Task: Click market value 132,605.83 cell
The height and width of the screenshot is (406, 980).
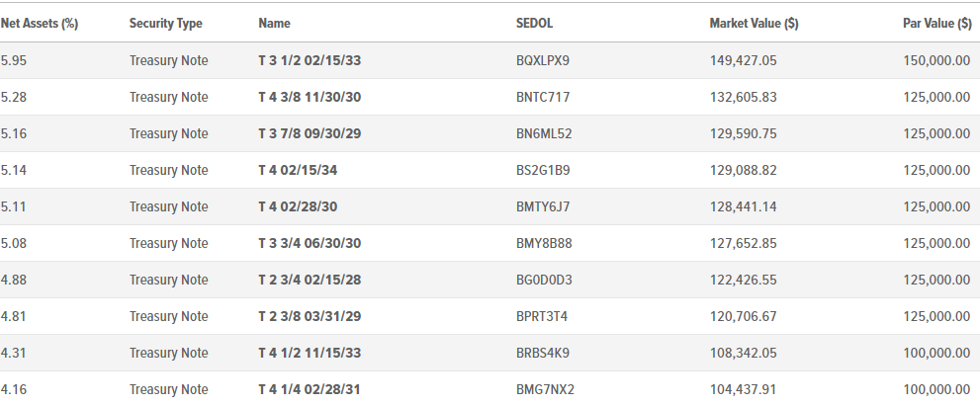Action: pos(743,98)
